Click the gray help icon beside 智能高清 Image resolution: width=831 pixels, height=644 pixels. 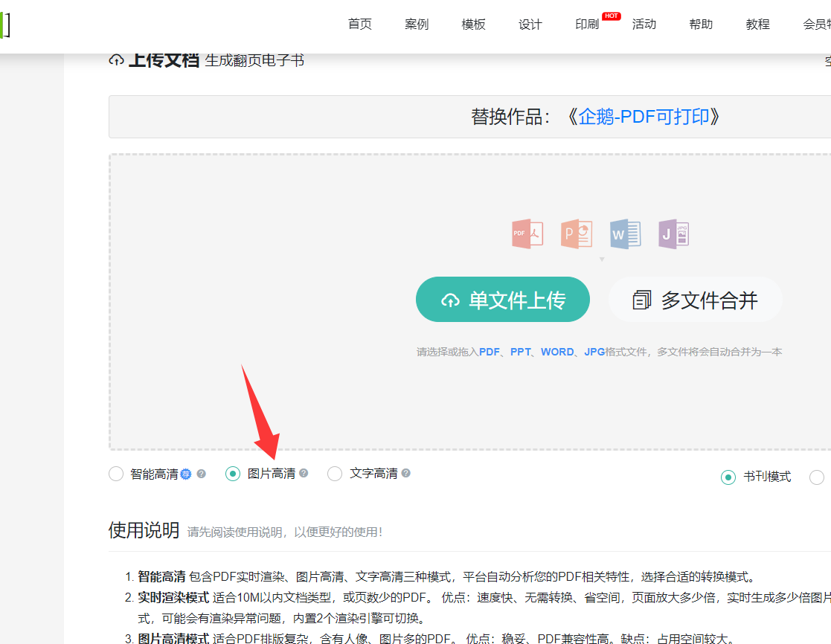(x=201, y=474)
